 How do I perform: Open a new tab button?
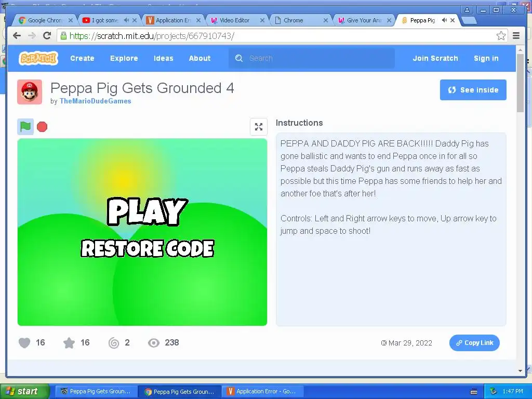click(x=469, y=20)
